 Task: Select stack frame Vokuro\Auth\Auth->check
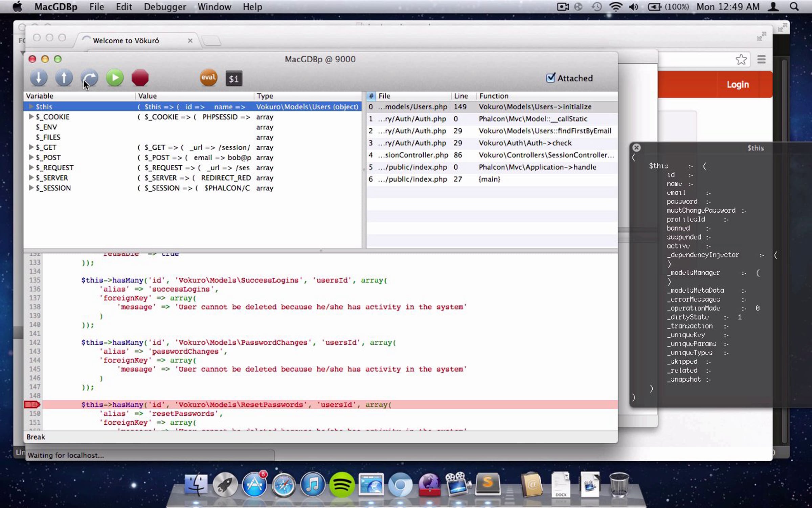point(492,143)
